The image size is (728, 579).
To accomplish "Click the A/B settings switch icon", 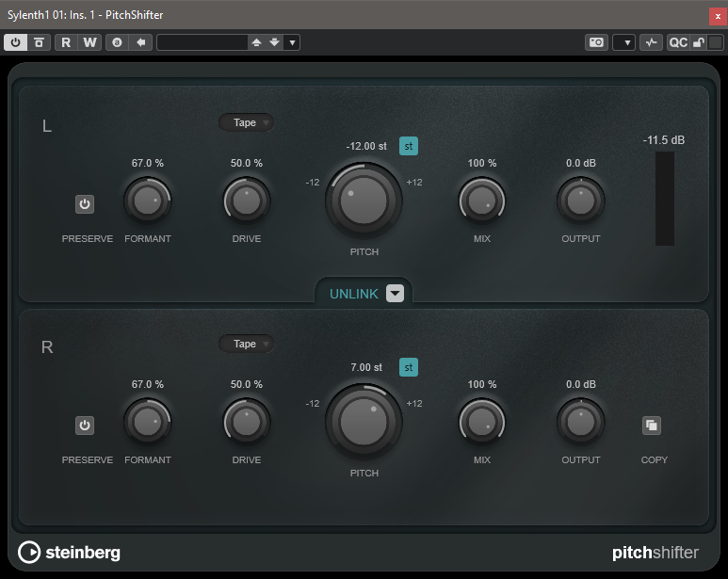I will pyautogui.click(x=118, y=42).
